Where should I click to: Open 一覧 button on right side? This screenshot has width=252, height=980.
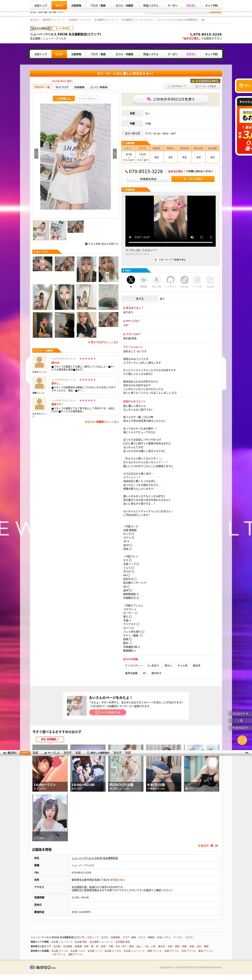240,721
